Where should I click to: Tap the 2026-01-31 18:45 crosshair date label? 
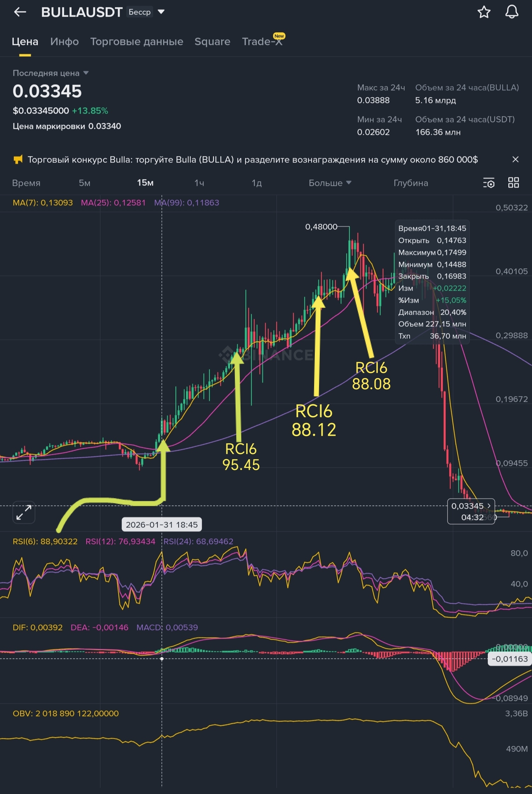[162, 525]
